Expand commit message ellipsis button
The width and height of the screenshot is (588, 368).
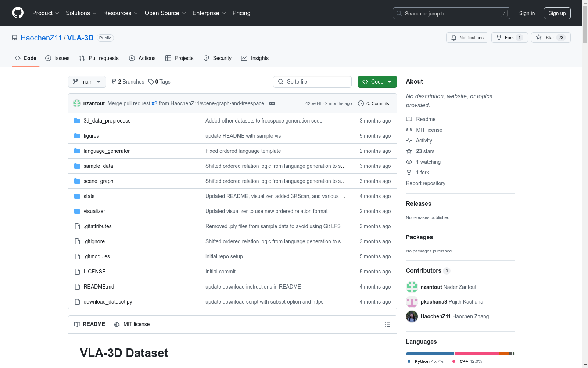point(272,103)
